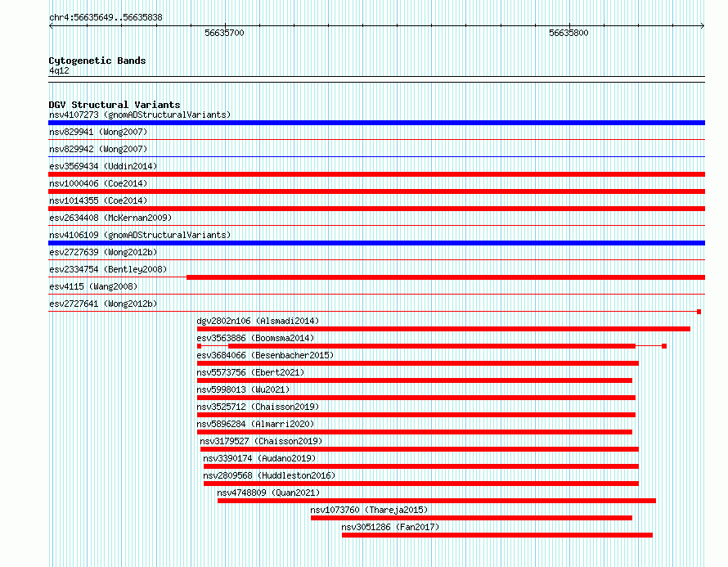The height and width of the screenshot is (567, 728).
Task: Click the Cytogenetic Bands track title
Action: [x=97, y=61]
